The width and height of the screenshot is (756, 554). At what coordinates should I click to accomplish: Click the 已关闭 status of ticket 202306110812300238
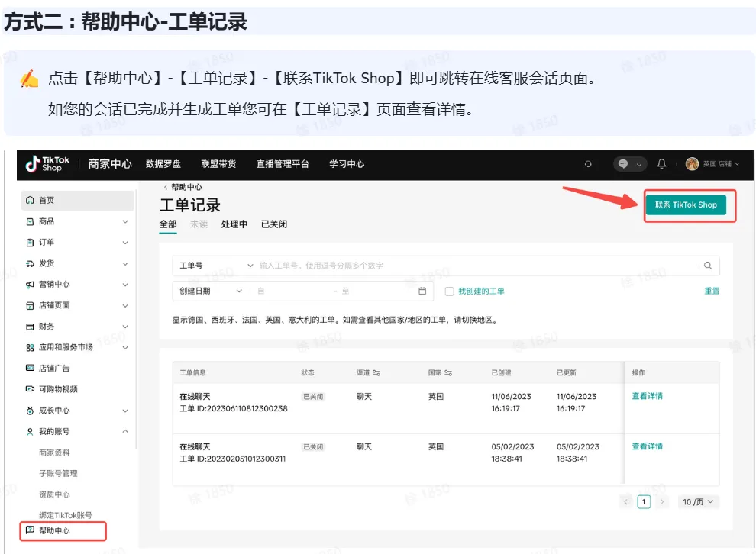(x=313, y=397)
